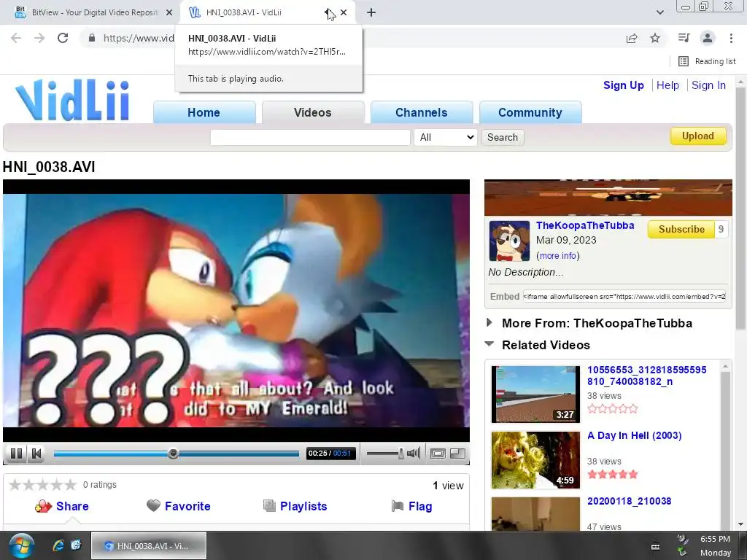Viewport: 747px width, 560px height.
Task: Open the Favorite link
Action: (187, 506)
